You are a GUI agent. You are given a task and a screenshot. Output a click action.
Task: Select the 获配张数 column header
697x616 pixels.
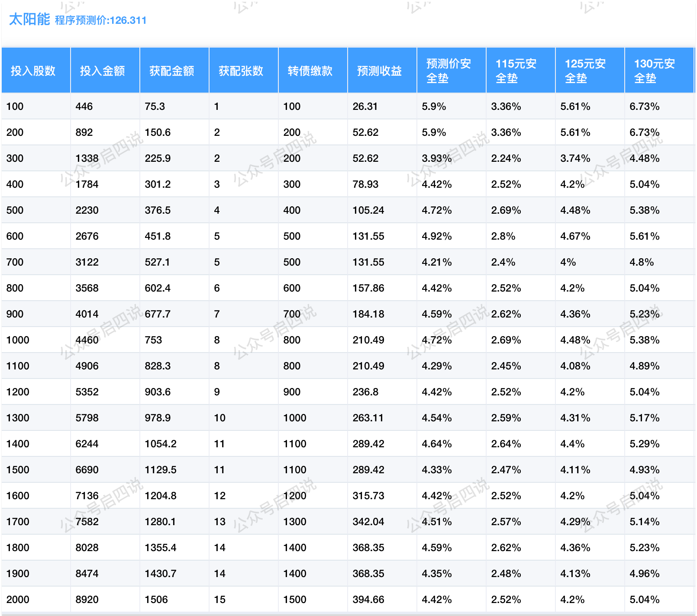point(241,71)
